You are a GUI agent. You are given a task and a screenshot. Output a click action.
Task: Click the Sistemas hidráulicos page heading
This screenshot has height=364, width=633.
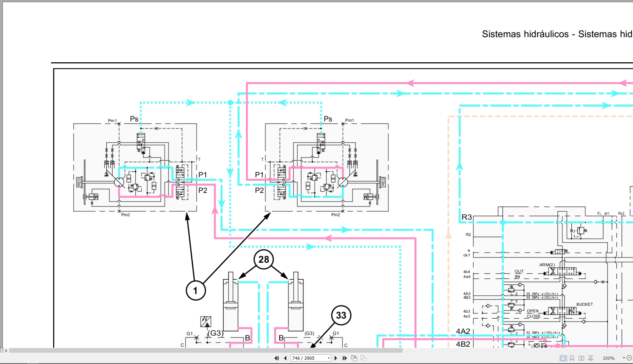point(557,34)
